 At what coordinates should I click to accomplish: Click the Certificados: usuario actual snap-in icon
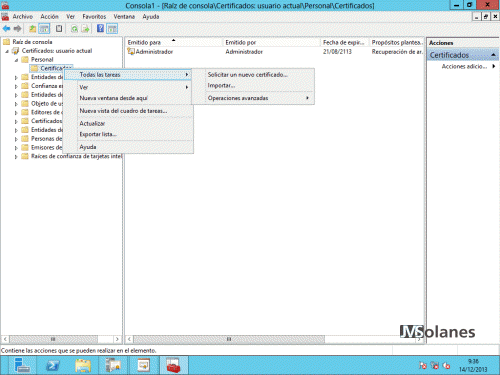coord(15,51)
